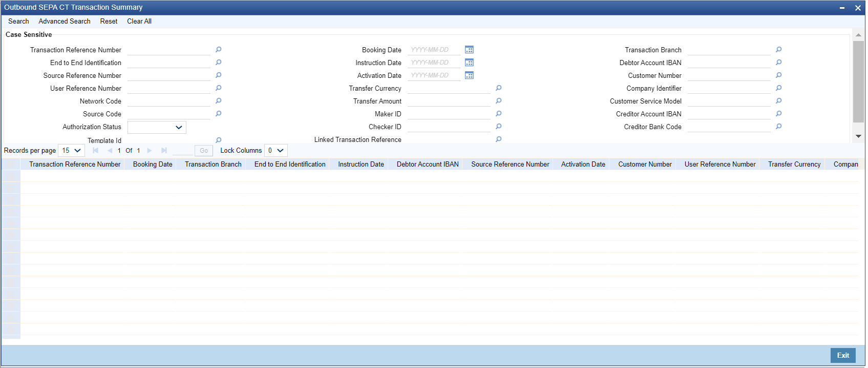This screenshot has width=868, height=368.
Task: Click Debtor Account IBAN column header
Action: (428, 164)
